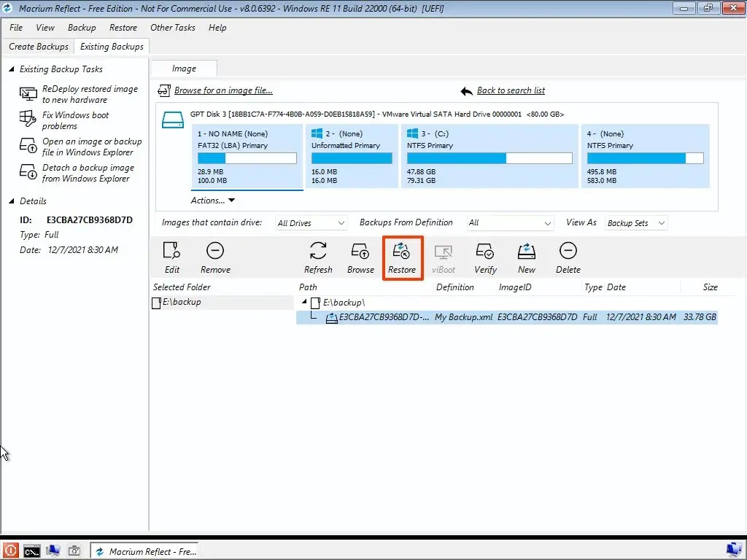Click the Type column header
The width and height of the screenshot is (747, 560).
coord(593,287)
